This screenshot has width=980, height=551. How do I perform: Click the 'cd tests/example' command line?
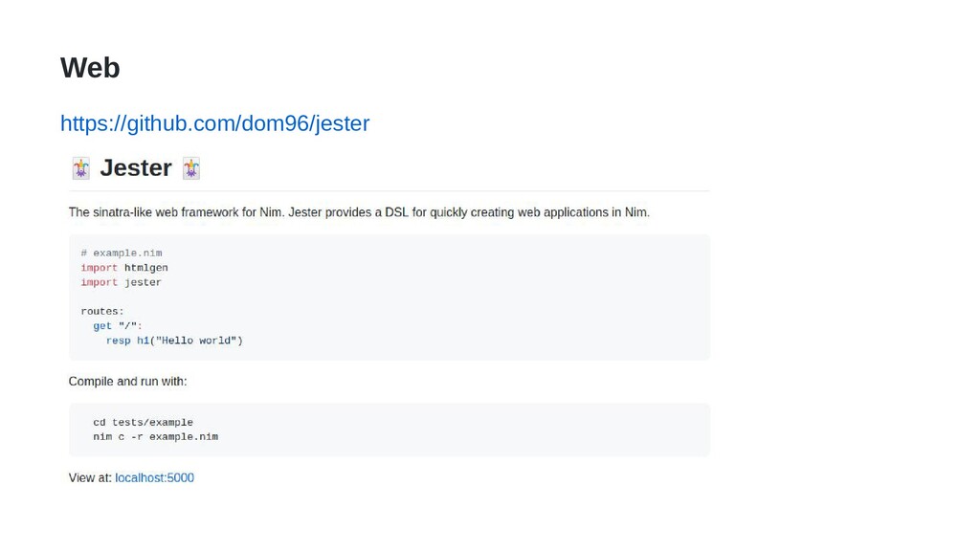[x=144, y=422]
